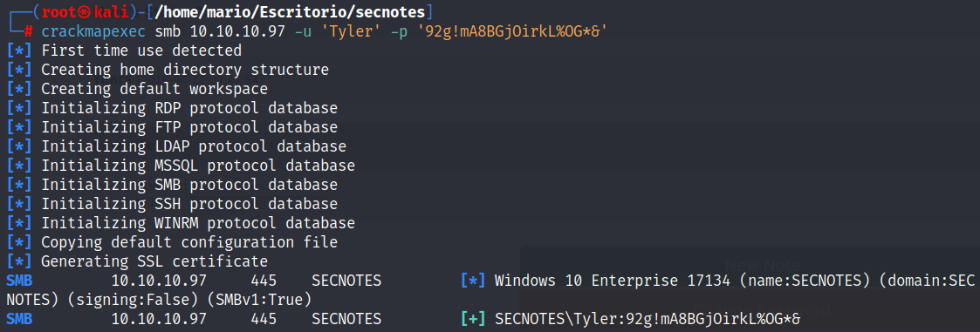980x332 pixels.
Task: Click the green [+] success indicator
Action: 472,320
